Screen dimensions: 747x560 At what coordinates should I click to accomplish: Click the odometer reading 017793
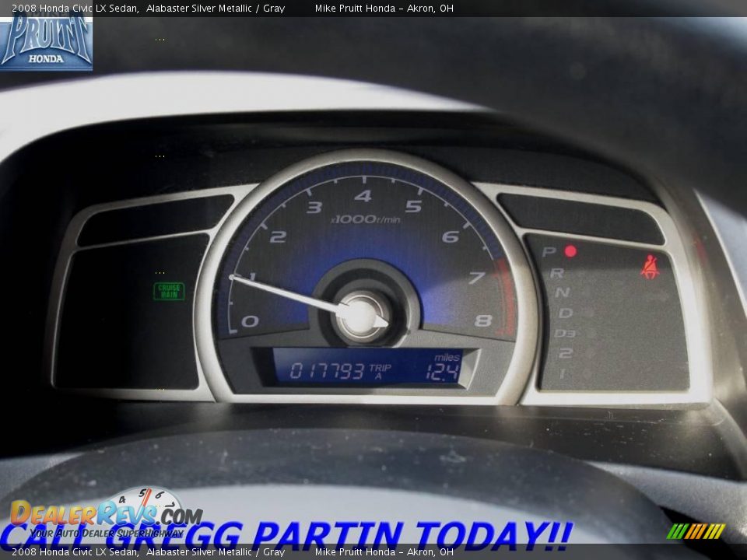(x=327, y=371)
